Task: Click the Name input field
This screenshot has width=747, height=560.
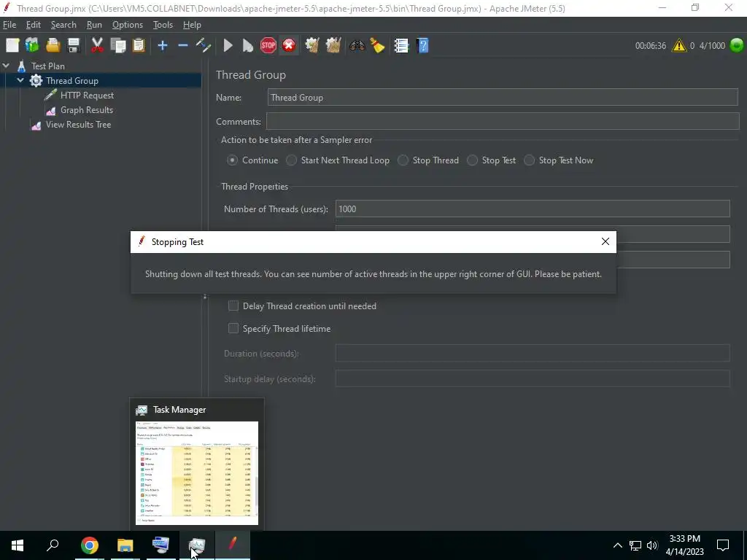Action: (503, 98)
